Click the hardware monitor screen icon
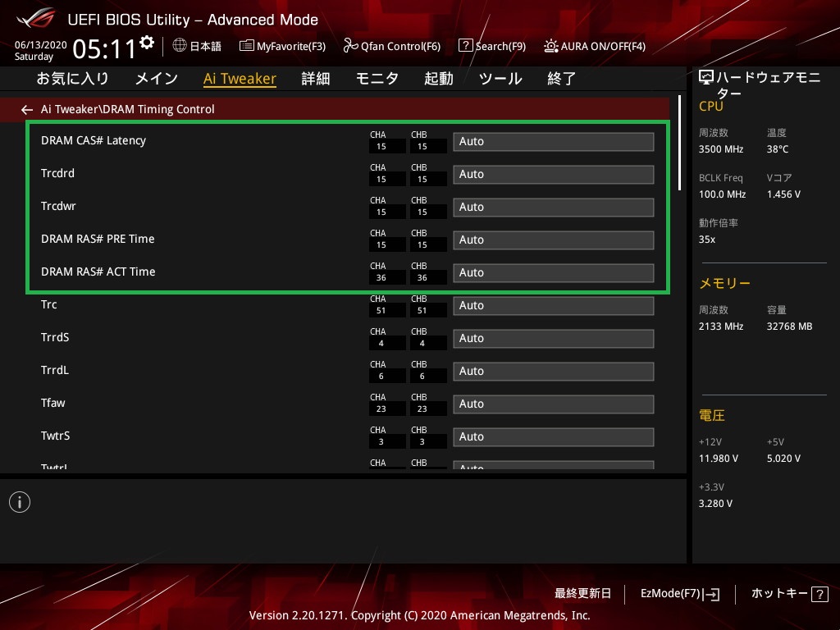The image size is (840, 630). pyautogui.click(x=706, y=78)
